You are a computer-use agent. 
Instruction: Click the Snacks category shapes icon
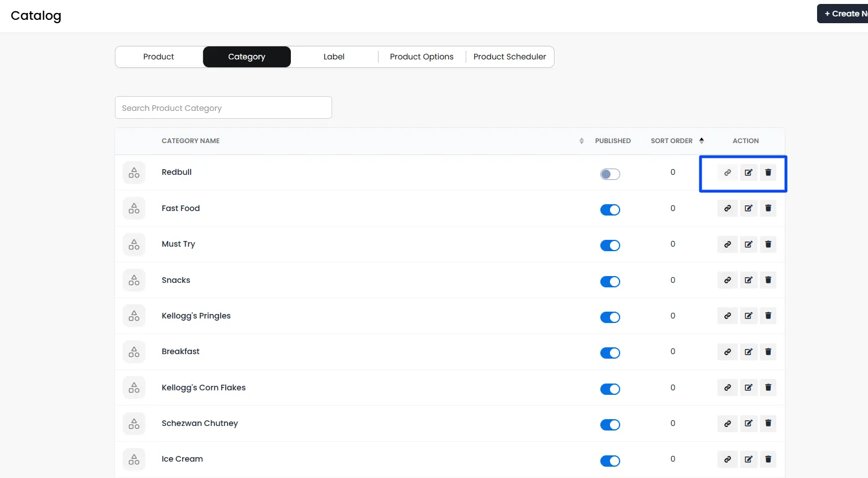pos(134,280)
